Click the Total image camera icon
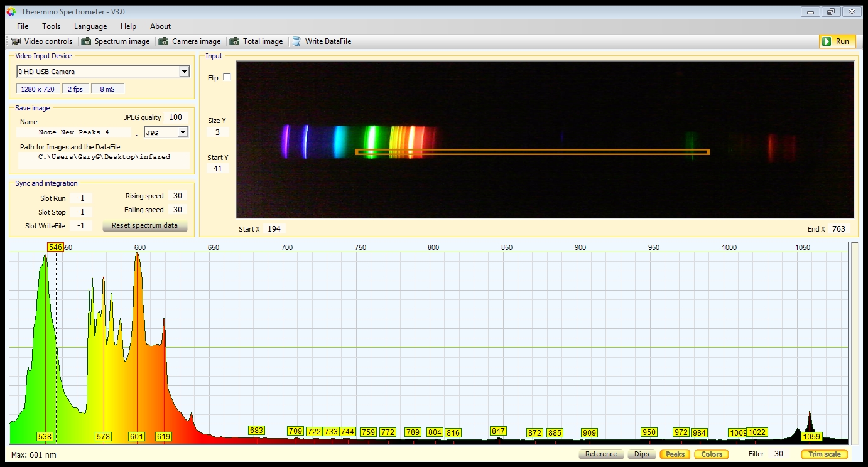The height and width of the screenshot is (467, 868). [x=234, y=41]
